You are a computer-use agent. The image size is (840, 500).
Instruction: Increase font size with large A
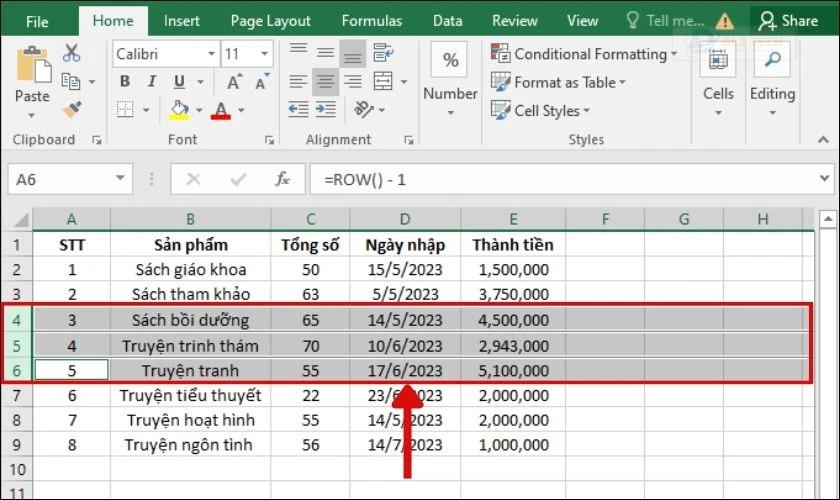(234, 81)
